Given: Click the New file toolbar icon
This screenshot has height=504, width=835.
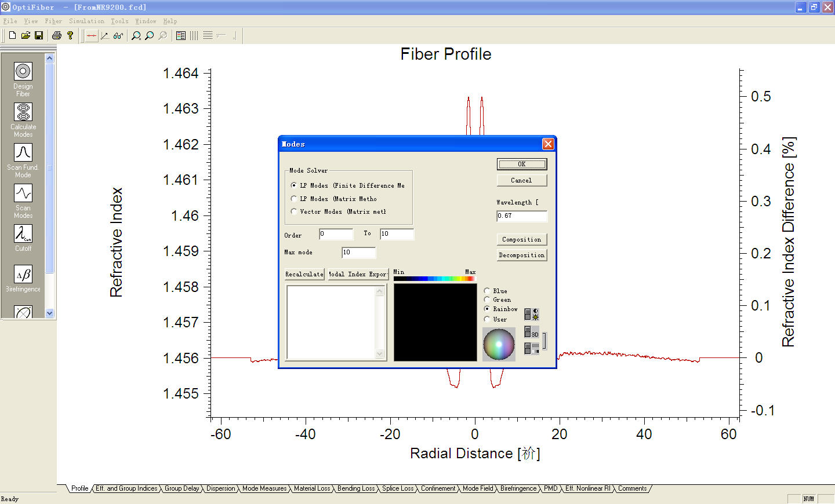Looking at the screenshot, I should click(x=12, y=35).
